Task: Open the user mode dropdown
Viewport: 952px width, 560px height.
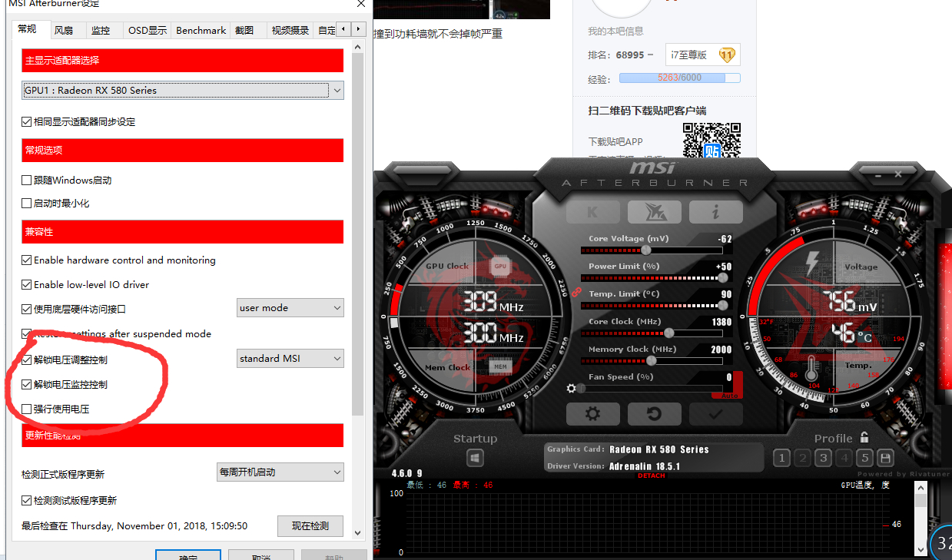Action: click(290, 307)
